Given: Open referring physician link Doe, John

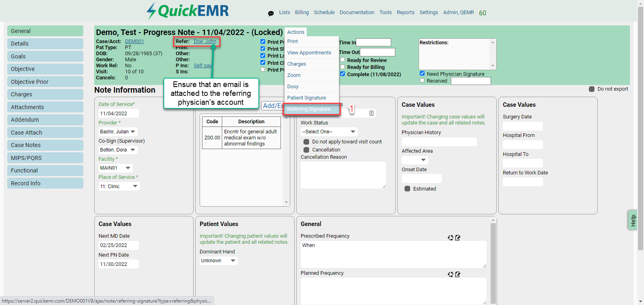Looking at the screenshot, I should point(205,41).
